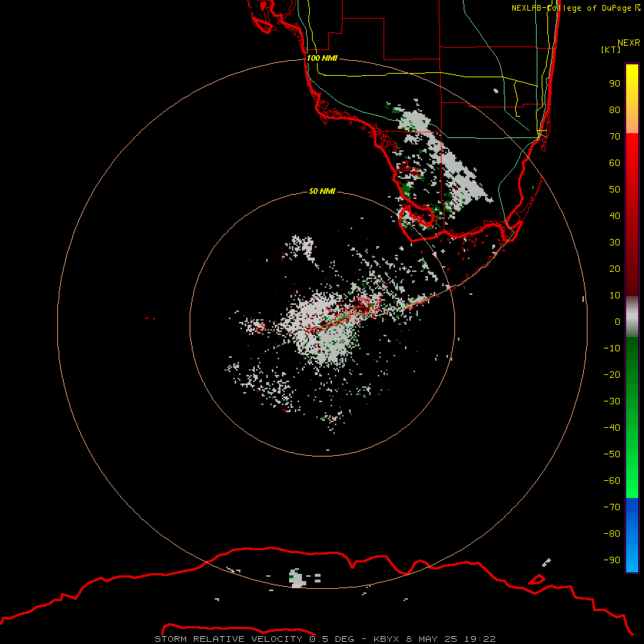Select the 0 knots scale label

click(x=618, y=322)
